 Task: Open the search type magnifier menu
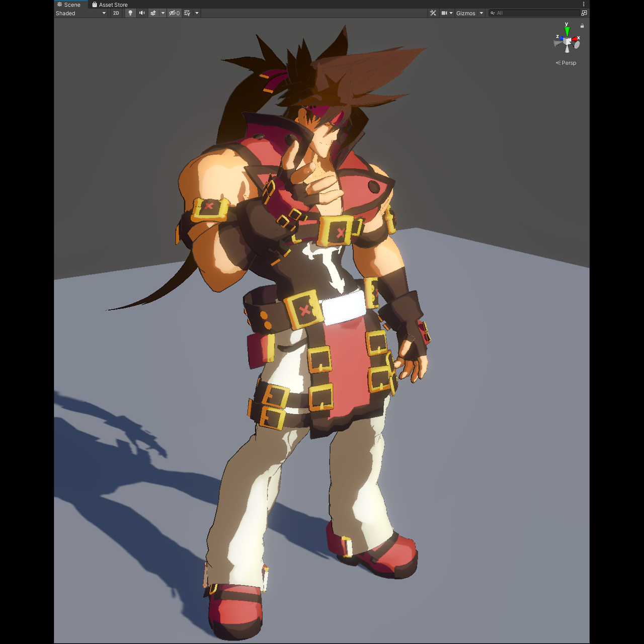click(x=493, y=13)
